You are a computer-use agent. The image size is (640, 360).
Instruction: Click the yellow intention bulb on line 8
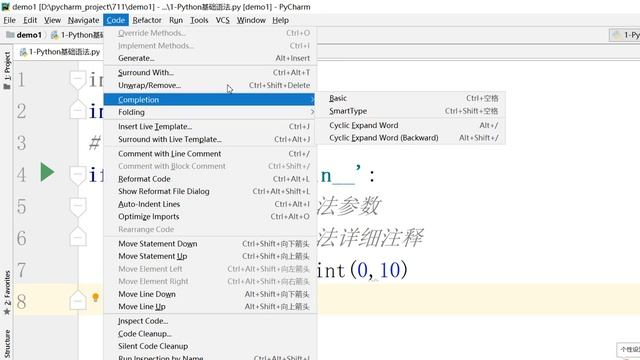tap(96, 297)
